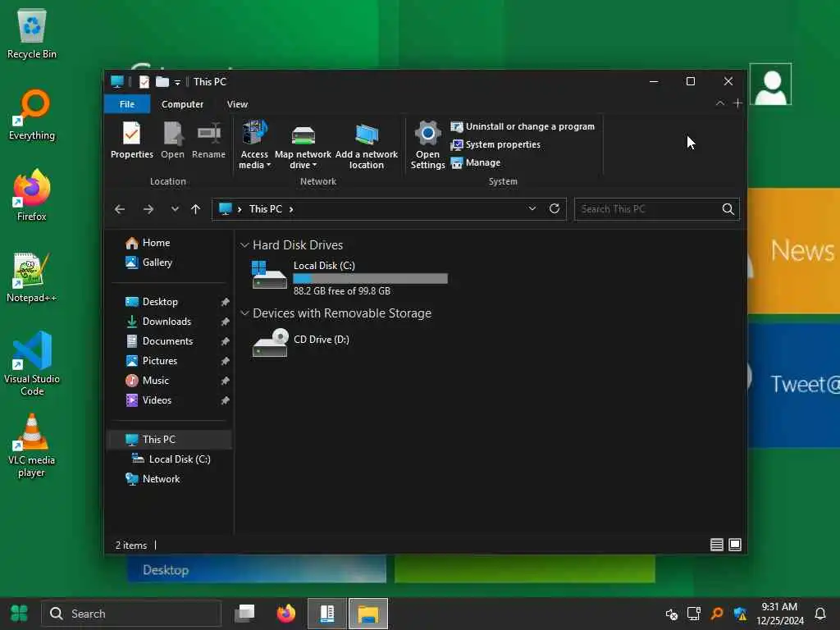Open the Access media dropdown
This screenshot has width=840, height=630.
254,144
